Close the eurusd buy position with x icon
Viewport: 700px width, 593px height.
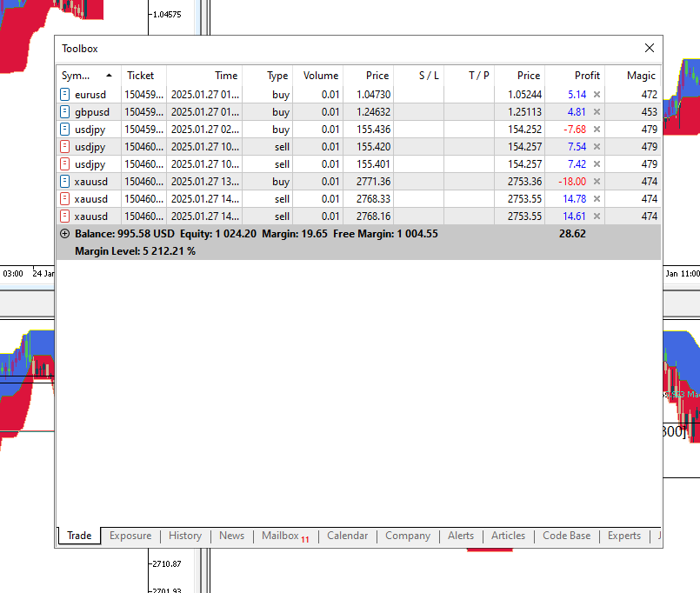click(x=597, y=95)
